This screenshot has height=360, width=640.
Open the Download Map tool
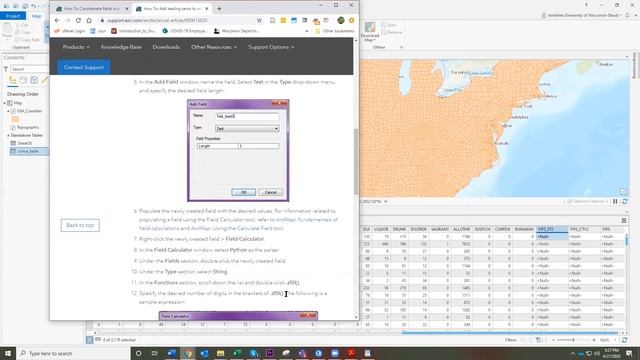(370, 32)
